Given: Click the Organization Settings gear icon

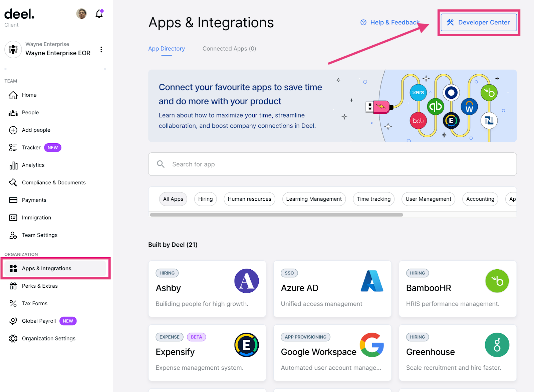Looking at the screenshot, I should pos(13,338).
